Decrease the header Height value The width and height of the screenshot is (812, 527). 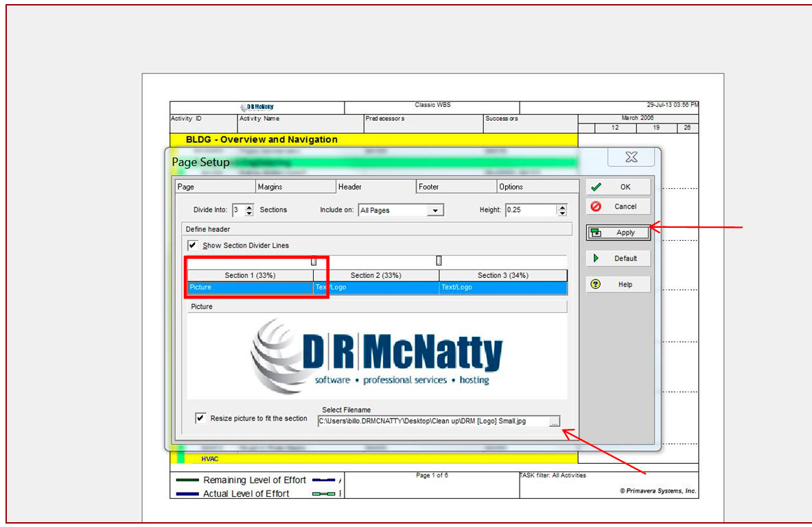click(x=562, y=213)
